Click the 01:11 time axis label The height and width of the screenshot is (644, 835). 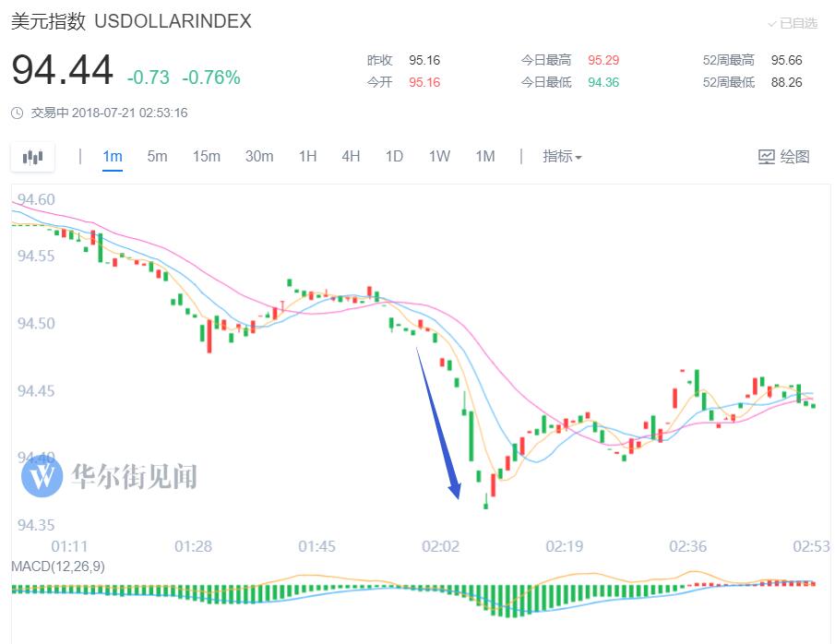(69, 546)
